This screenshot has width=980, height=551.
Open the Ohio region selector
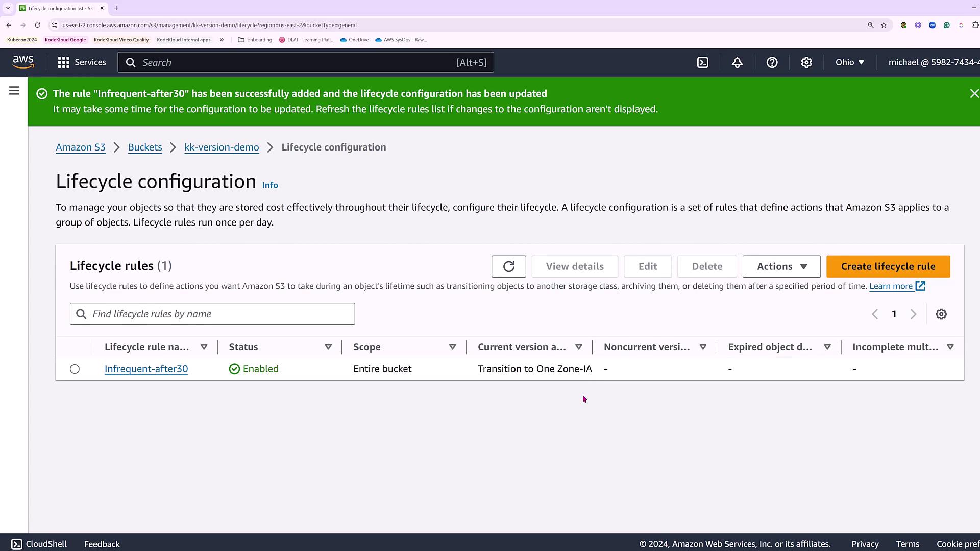tap(849, 62)
